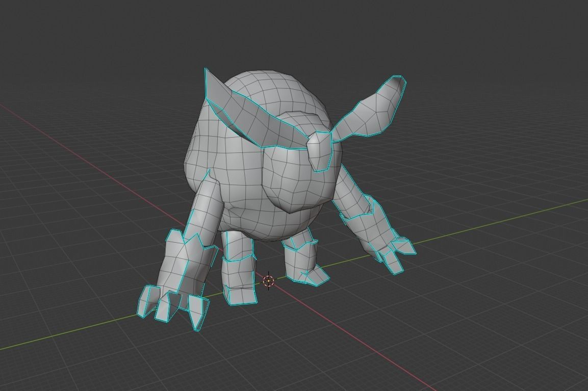Screen dimensions: 588x391
Task: Click the 3D cursor crosshair on the grid
Action: point(268,281)
